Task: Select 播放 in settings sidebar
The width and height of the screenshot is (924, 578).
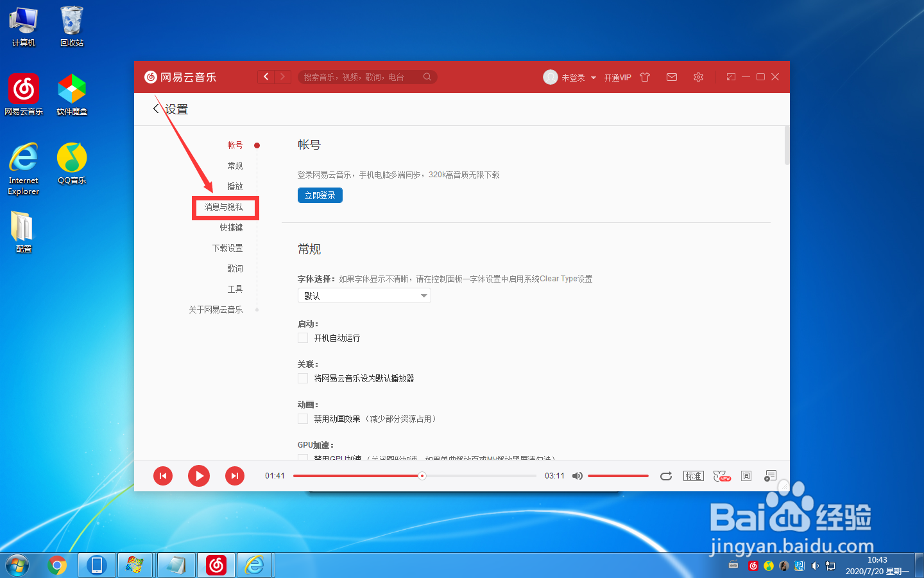Action: pyautogui.click(x=235, y=186)
